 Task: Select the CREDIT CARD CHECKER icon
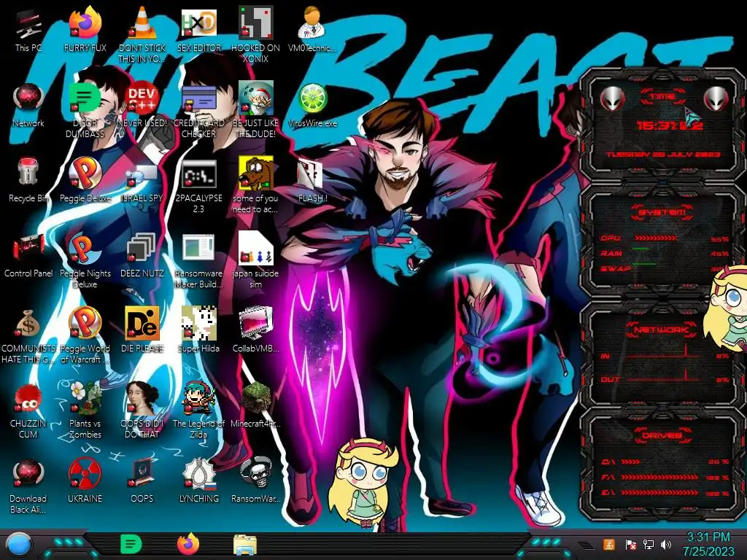(198, 98)
